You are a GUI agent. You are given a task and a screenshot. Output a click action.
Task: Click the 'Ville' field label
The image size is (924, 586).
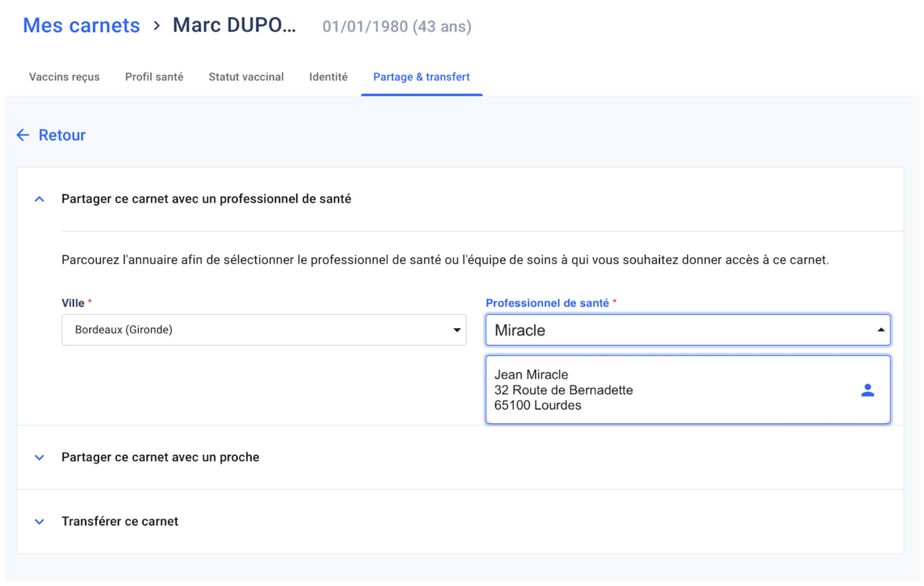click(73, 303)
